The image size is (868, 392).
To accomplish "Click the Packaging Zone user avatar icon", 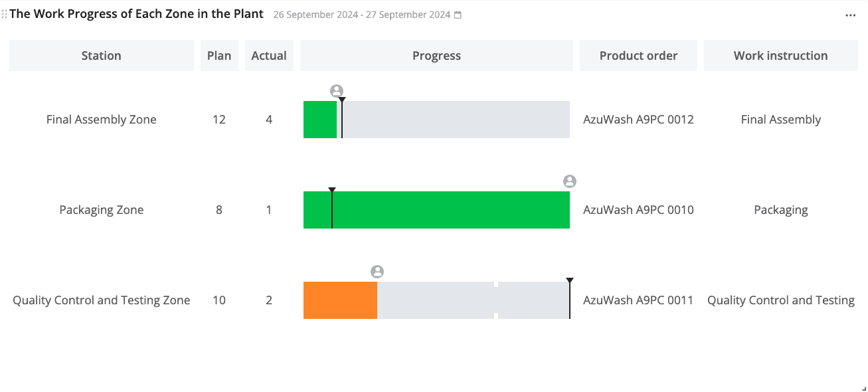I will 570,181.
